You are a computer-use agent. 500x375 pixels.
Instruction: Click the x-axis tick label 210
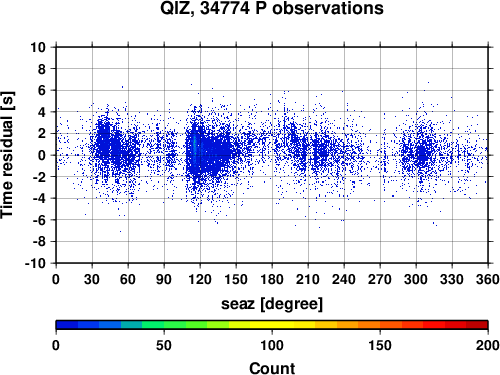[308, 279]
